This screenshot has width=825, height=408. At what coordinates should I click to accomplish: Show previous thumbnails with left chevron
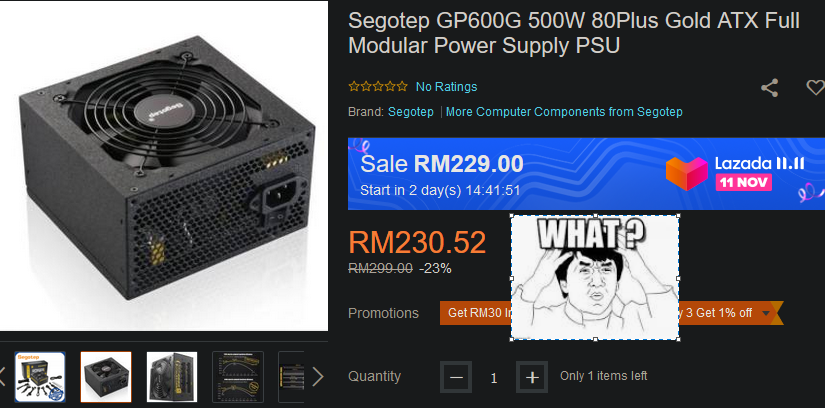tap(4, 377)
